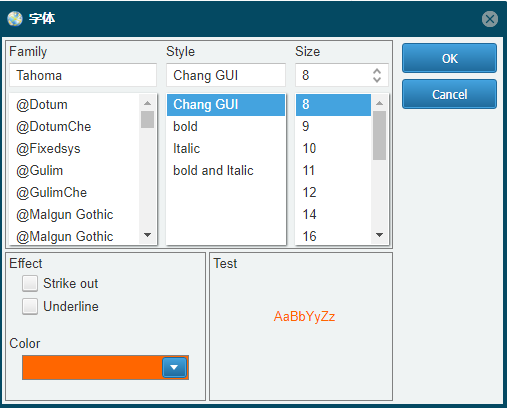Decrease font size with spinner down arrow
The height and width of the screenshot is (408, 507).
click(377, 79)
